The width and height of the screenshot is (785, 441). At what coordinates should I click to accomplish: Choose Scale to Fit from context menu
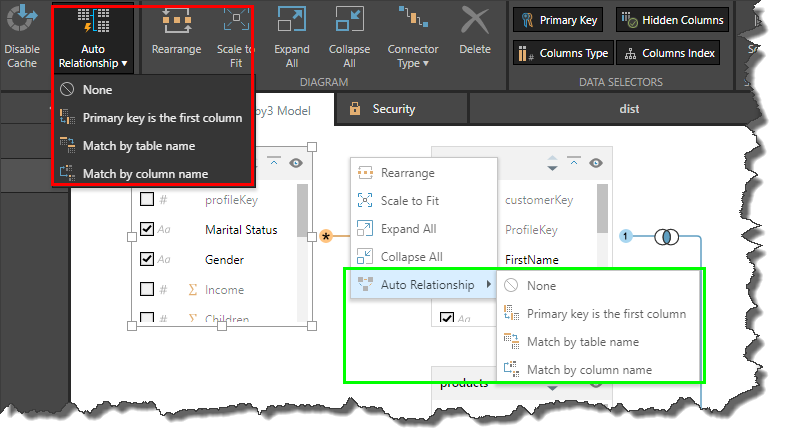pos(409,201)
